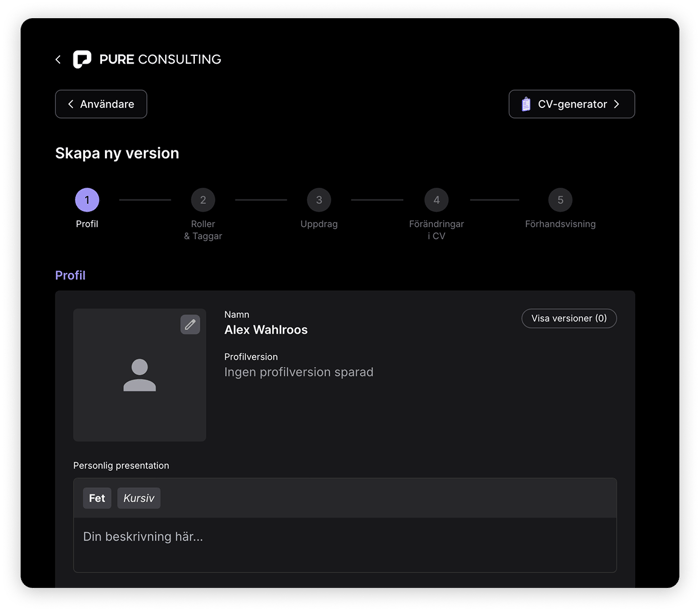This screenshot has height=611, width=700.
Task: Open the CV-generator text label
Action: [572, 104]
